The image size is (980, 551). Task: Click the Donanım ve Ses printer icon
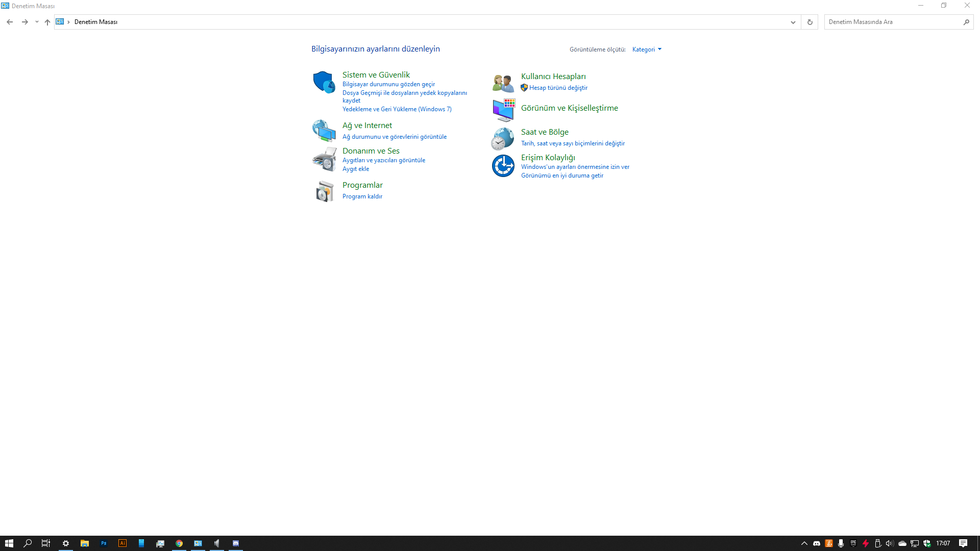[x=324, y=159]
